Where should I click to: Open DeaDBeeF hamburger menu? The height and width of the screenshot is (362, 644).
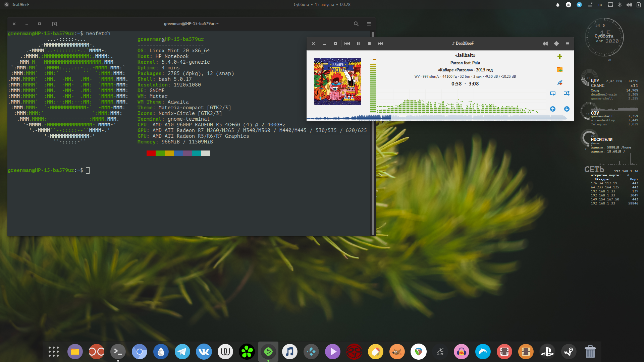(x=568, y=44)
